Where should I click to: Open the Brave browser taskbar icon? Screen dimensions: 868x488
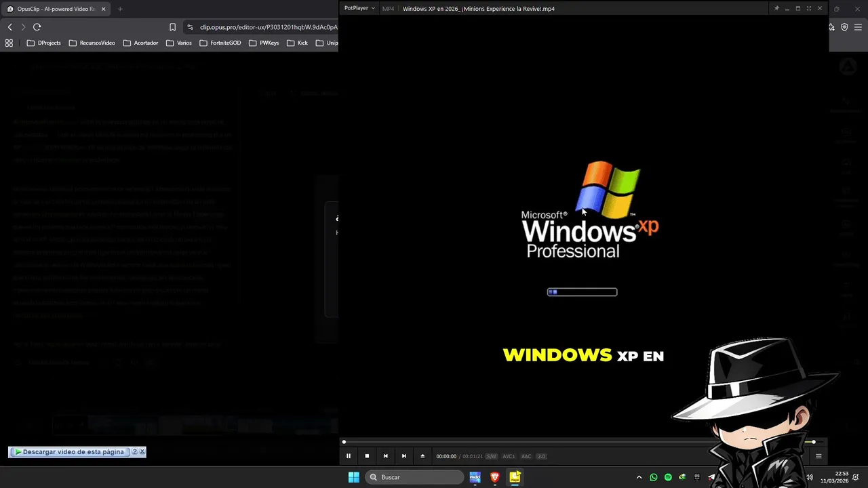(495, 477)
